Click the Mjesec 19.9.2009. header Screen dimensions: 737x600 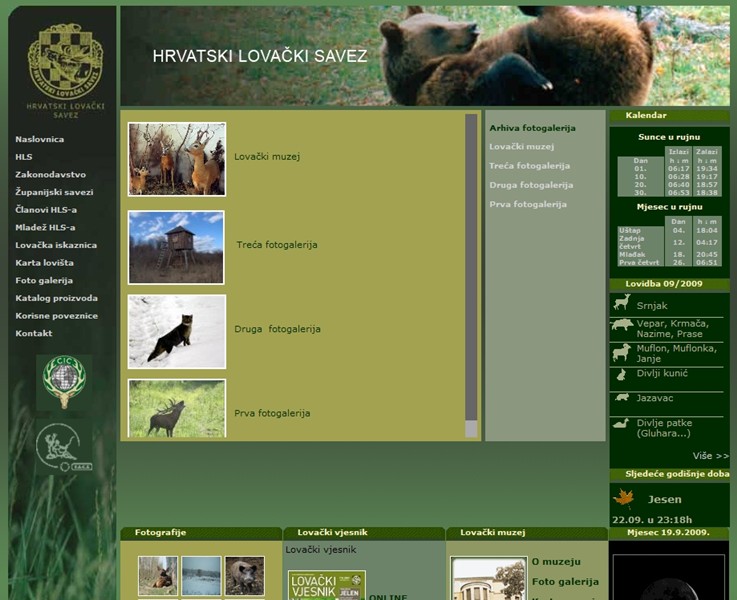pos(668,533)
